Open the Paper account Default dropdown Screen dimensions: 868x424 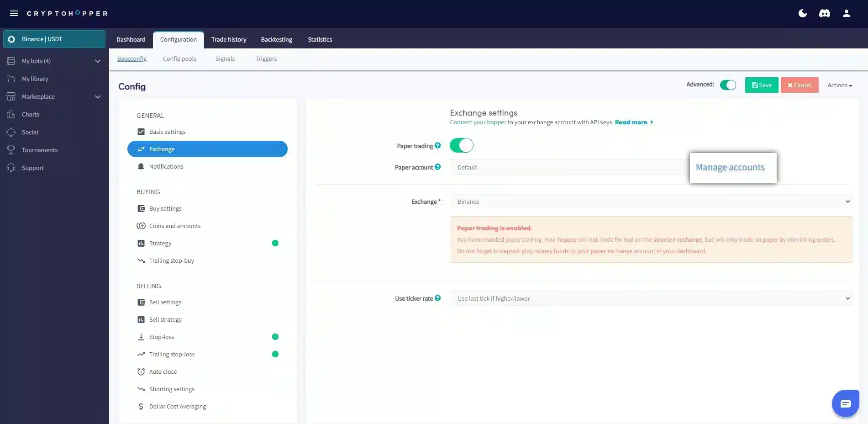[x=569, y=167]
